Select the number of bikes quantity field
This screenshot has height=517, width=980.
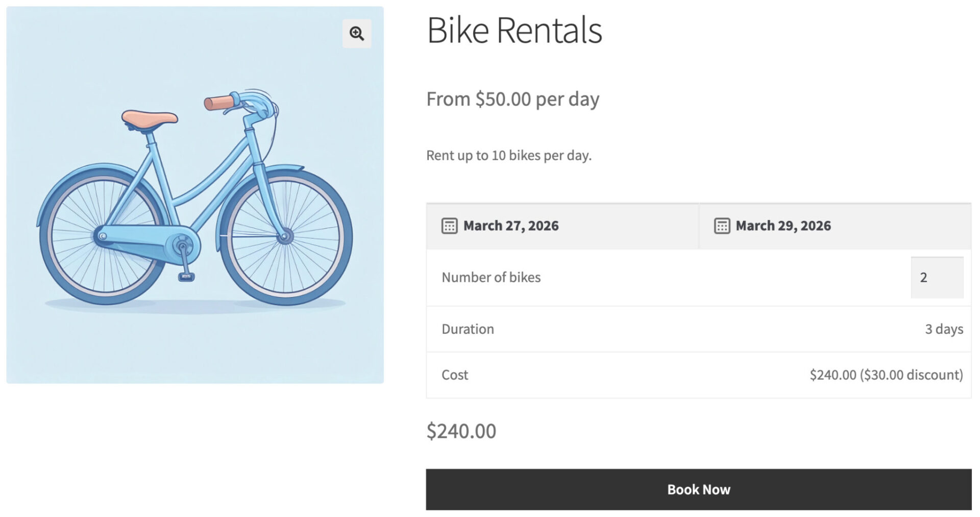[x=937, y=277]
